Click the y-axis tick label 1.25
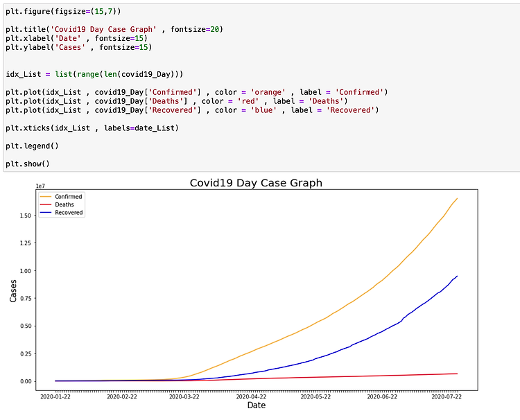 coord(26,243)
